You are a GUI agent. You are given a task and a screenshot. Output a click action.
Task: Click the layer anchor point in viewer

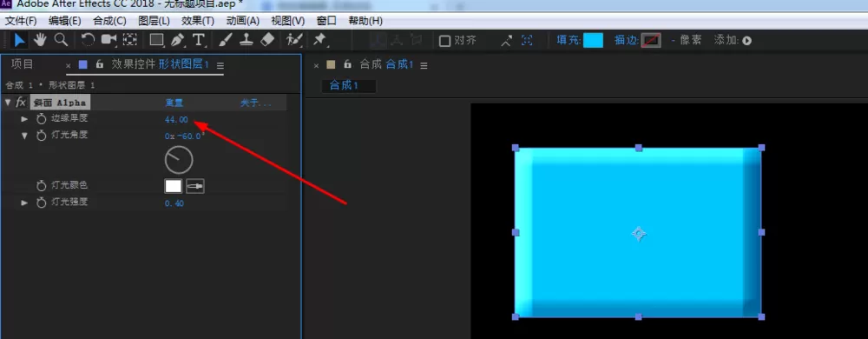pos(638,234)
